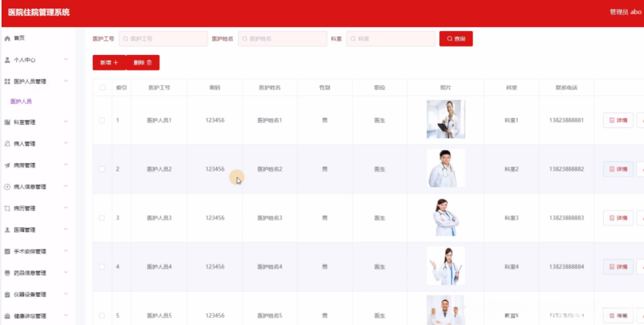This screenshot has height=325, width=644.
Task: Click the compass icon for 病人信息管理
Action: click(x=7, y=187)
